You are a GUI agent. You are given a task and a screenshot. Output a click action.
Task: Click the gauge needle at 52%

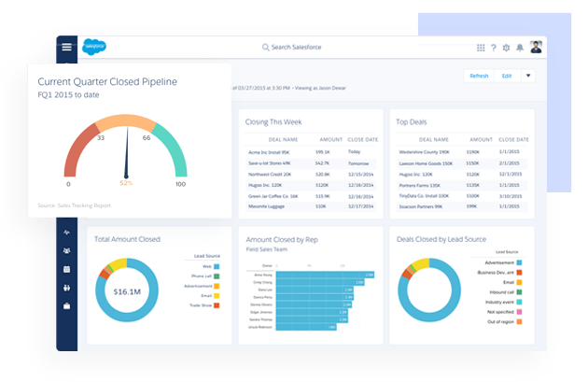127,152
